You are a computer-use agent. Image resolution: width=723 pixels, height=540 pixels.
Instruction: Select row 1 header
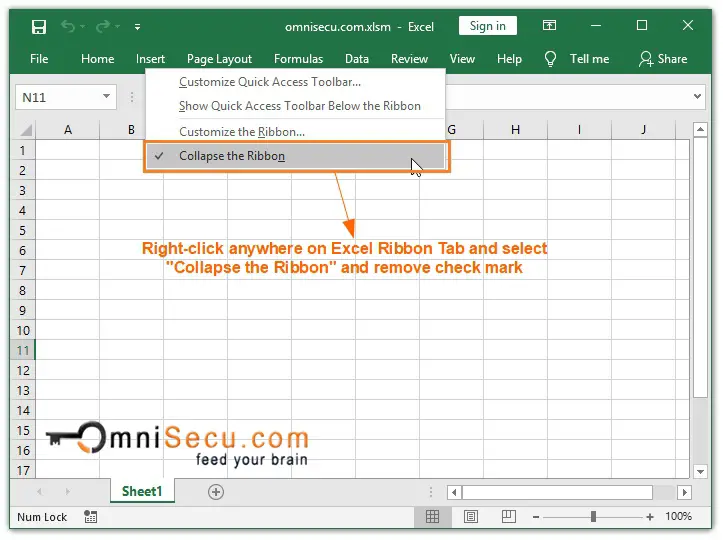[22, 150]
